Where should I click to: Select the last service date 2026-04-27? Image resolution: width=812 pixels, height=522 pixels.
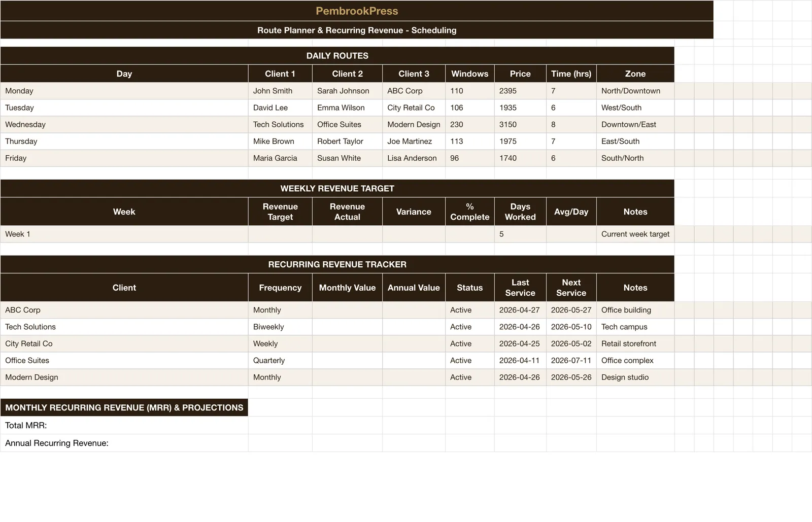[x=520, y=310]
